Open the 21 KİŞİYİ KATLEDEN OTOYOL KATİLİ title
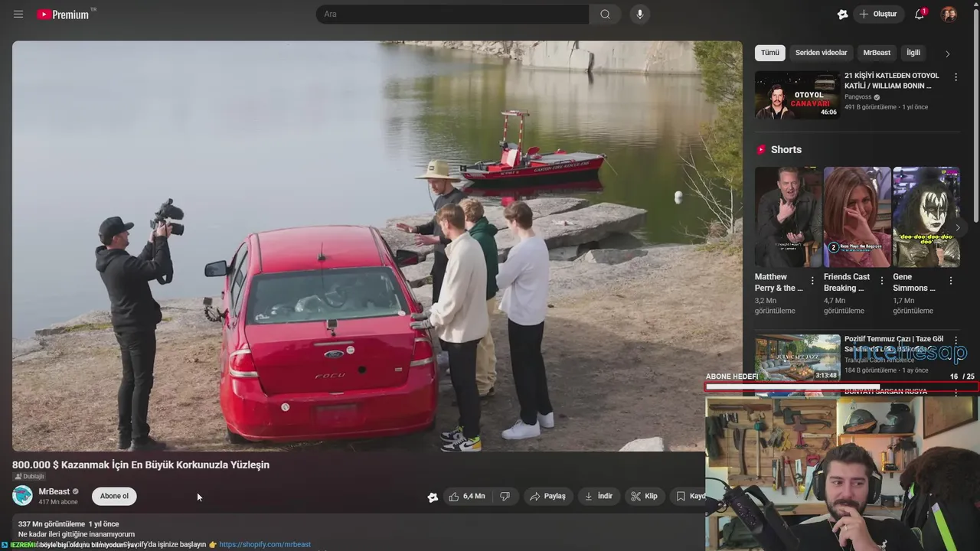This screenshot has height=551, width=980. 891,80
